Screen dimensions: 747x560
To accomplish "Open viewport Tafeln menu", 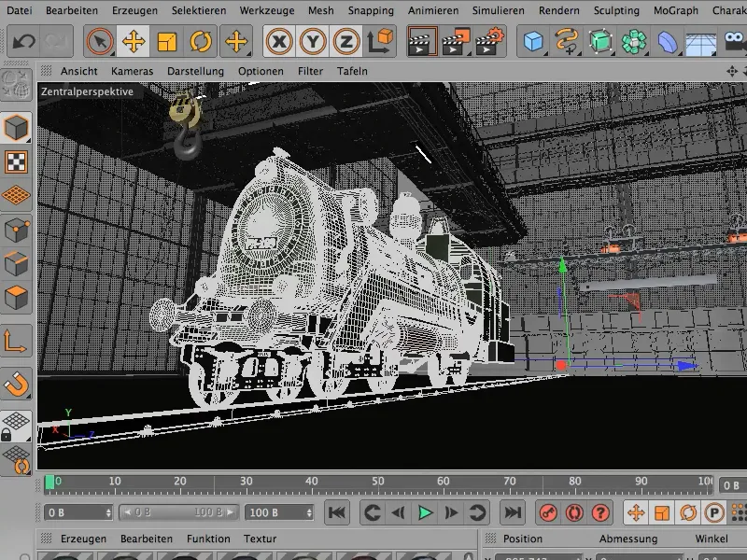I will tap(352, 72).
